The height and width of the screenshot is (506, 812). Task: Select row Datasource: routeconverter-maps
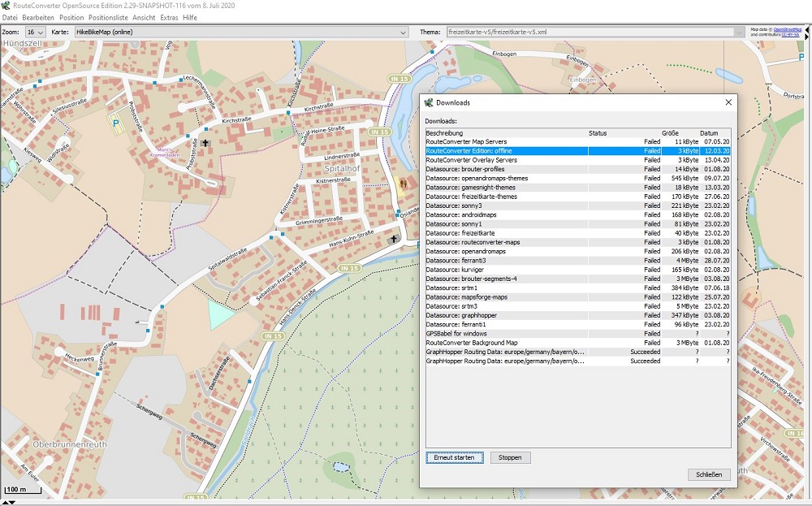pyautogui.click(x=578, y=242)
